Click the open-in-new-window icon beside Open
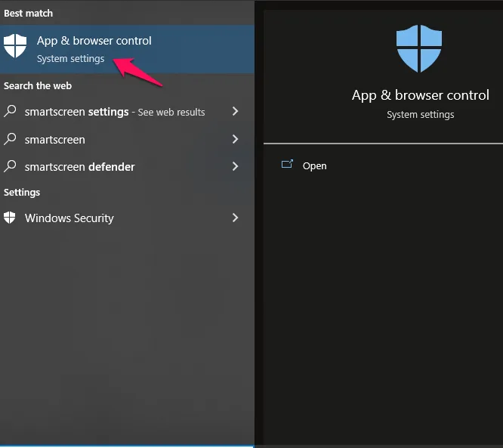Viewport: 503px width, 448px height. pos(287,164)
